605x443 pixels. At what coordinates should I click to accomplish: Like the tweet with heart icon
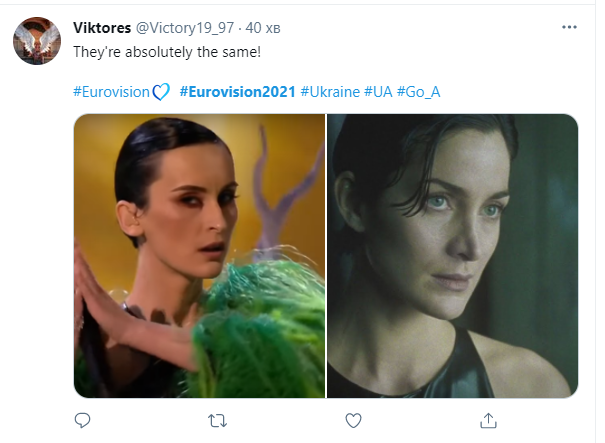tap(353, 421)
